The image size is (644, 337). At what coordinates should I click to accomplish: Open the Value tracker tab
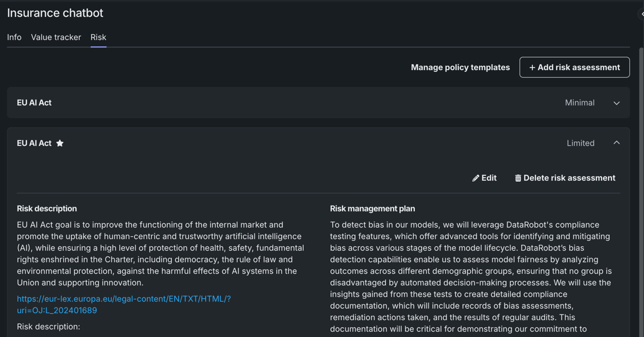[56, 38]
